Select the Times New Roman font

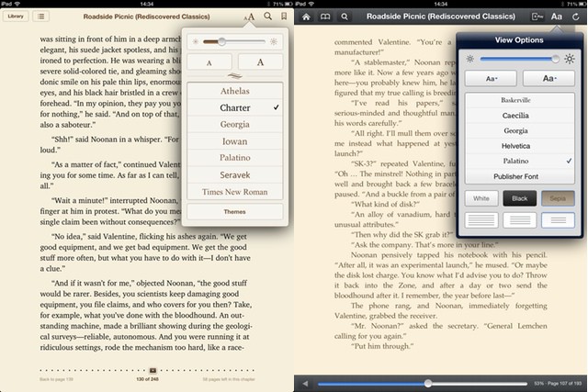pos(234,191)
